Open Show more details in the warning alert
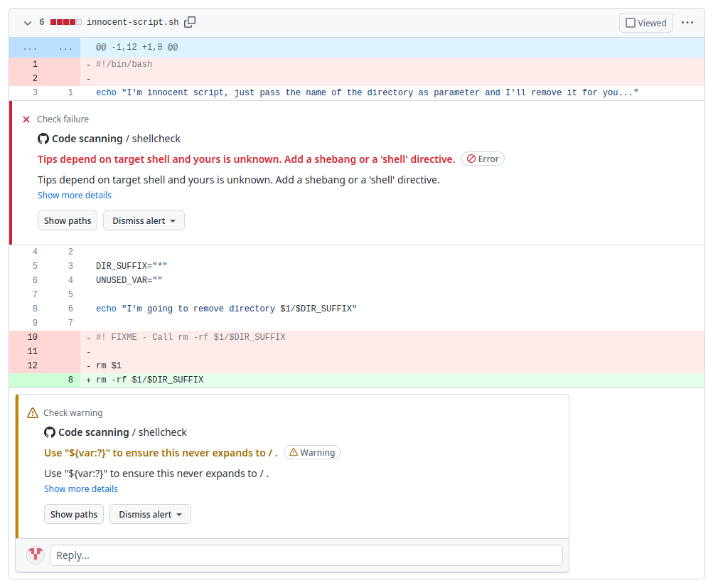Viewport: 713px width, 588px height. tap(81, 489)
